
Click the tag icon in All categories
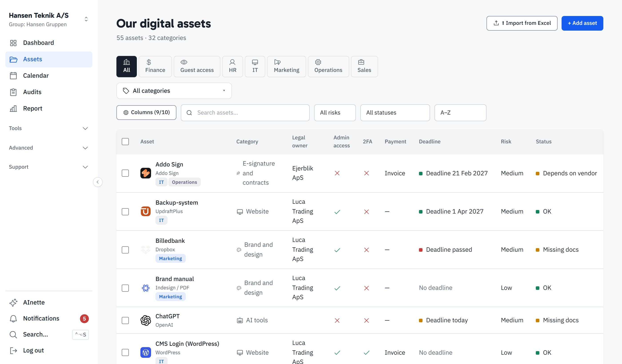tap(126, 91)
